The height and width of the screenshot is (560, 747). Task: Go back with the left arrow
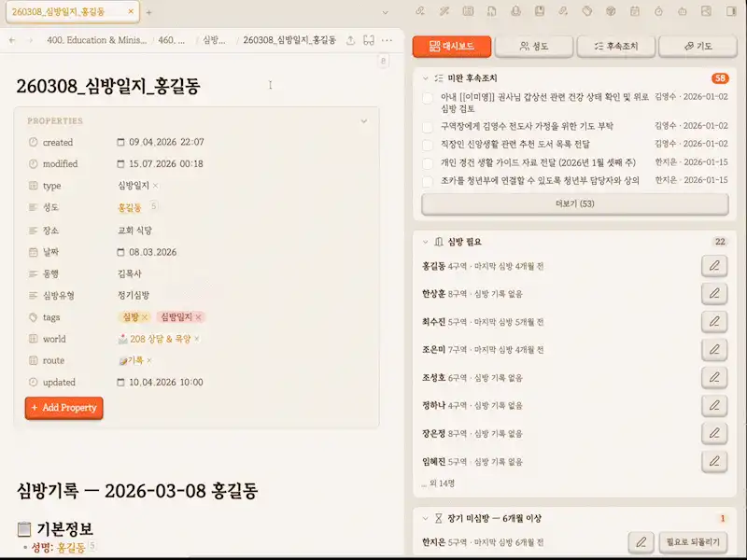pos(12,40)
